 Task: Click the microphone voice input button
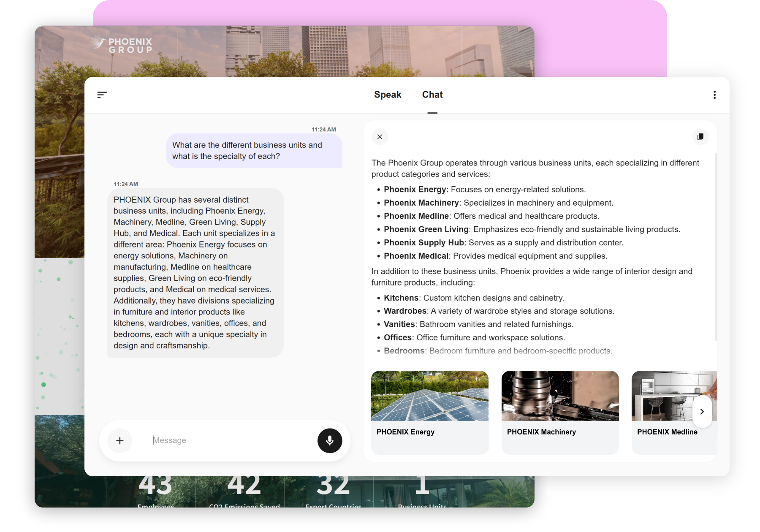(329, 440)
